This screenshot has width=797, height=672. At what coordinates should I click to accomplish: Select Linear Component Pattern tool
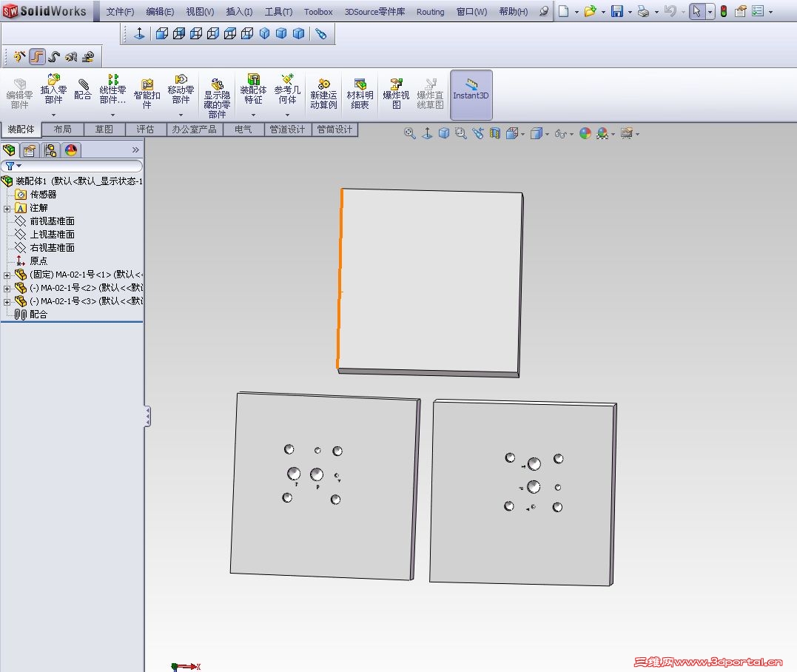tap(112, 90)
